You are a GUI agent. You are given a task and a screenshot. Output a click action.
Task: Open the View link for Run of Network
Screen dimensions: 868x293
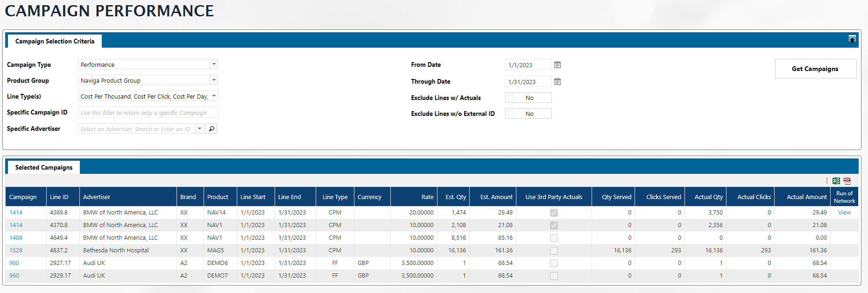point(844,212)
